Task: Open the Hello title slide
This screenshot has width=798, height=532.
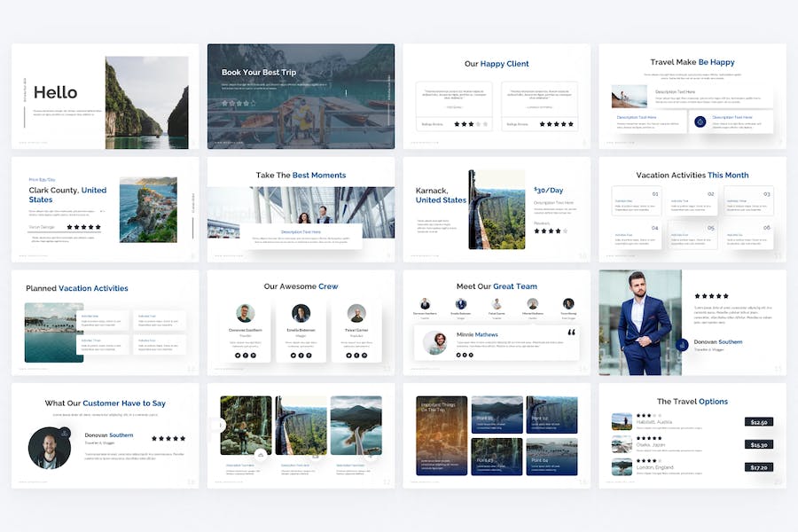Action: click(x=105, y=96)
